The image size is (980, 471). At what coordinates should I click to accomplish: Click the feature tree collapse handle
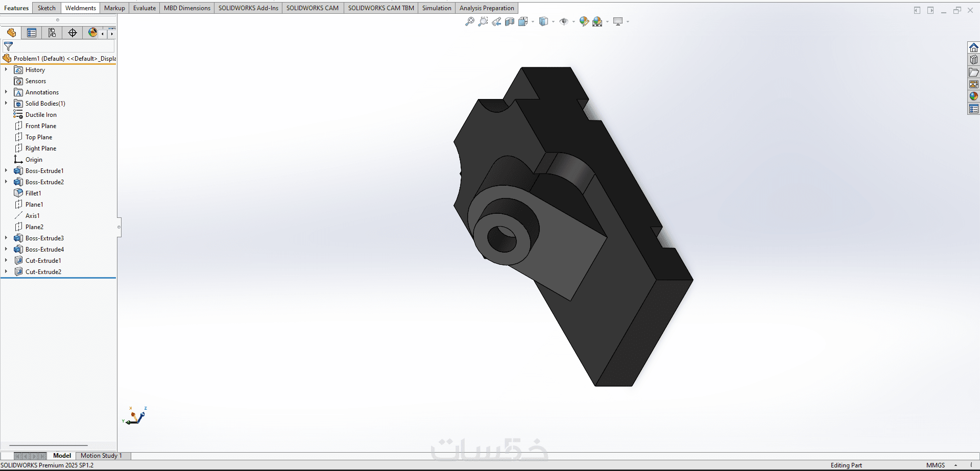click(119, 227)
